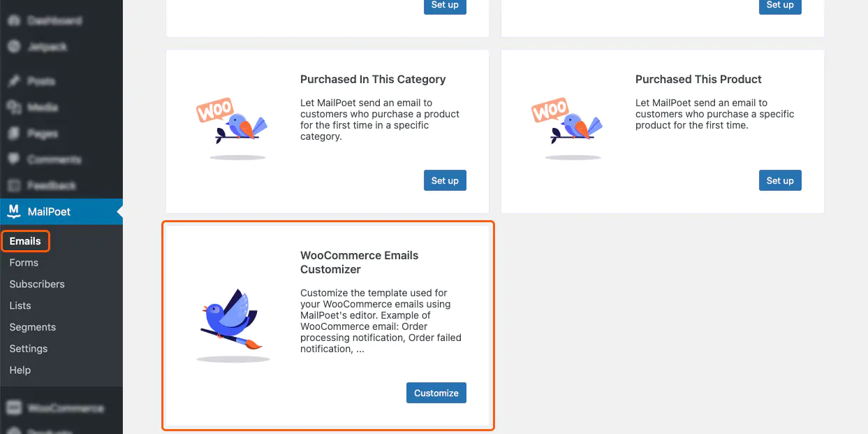Open MailPoet Settings
The image size is (868, 434).
[x=29, y=348]
